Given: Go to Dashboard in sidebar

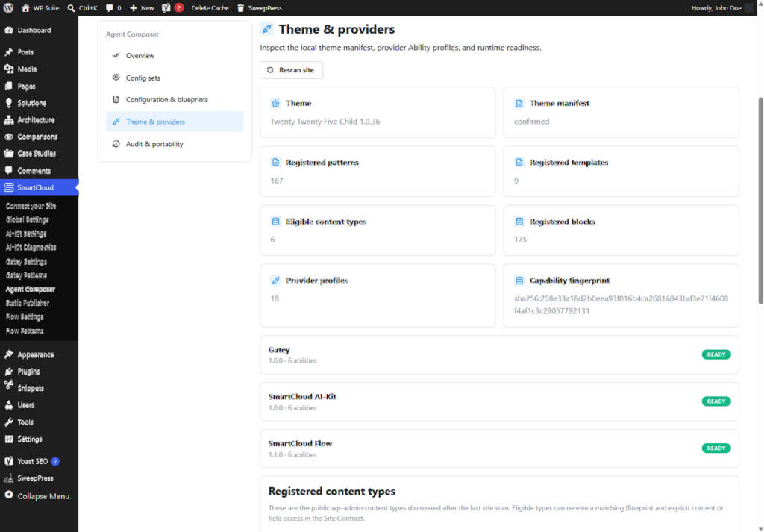Looking at the screenshot, I should pyautogui.click(x=39, y=30).
